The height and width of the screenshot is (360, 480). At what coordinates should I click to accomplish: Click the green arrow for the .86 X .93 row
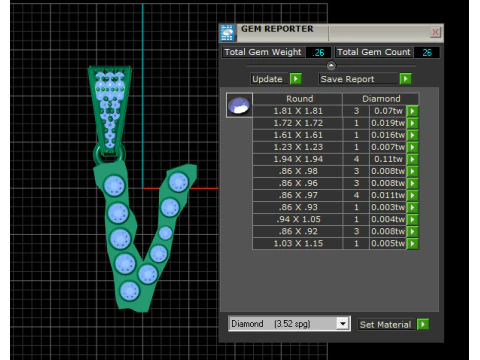[413, 207]
